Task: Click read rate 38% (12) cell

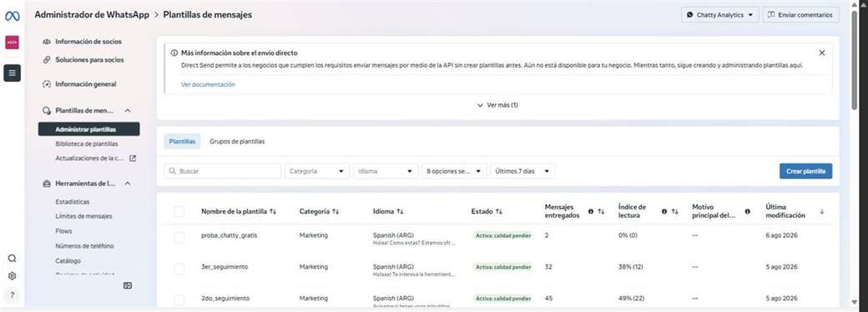Action: coord(630,267)
